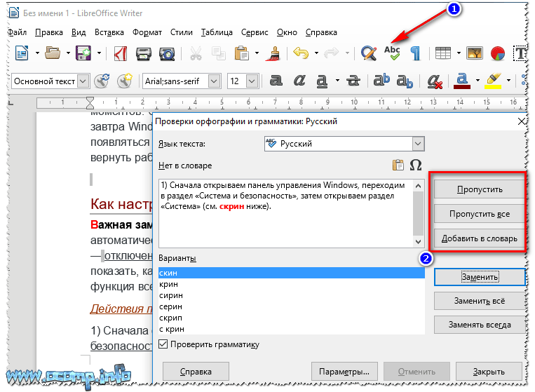The height and width of the screenshot is (392, 535).
Task: Open the Вставка menu
Action: (109, 32)
